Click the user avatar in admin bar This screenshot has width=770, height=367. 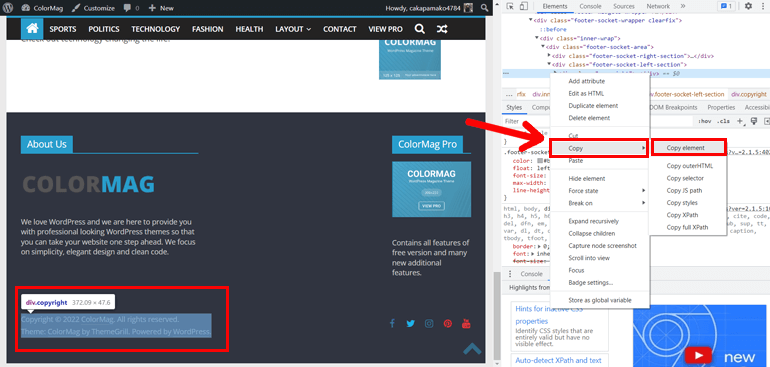click(x=469, y=8)
